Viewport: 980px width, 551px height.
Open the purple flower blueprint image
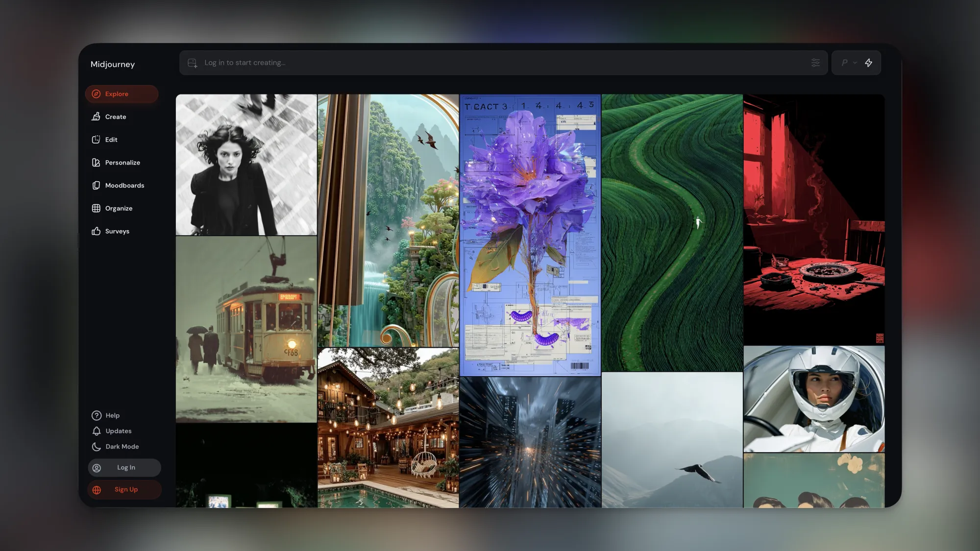530,235
